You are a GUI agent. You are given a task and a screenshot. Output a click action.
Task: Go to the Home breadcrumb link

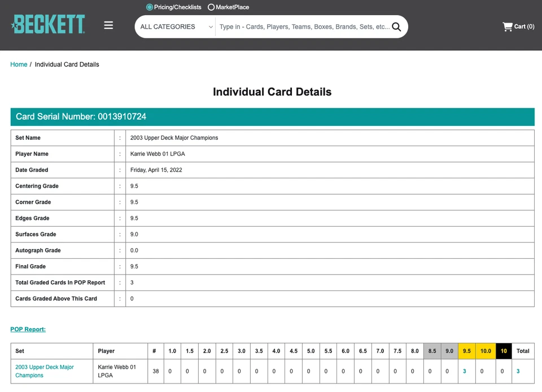[19, 64]
